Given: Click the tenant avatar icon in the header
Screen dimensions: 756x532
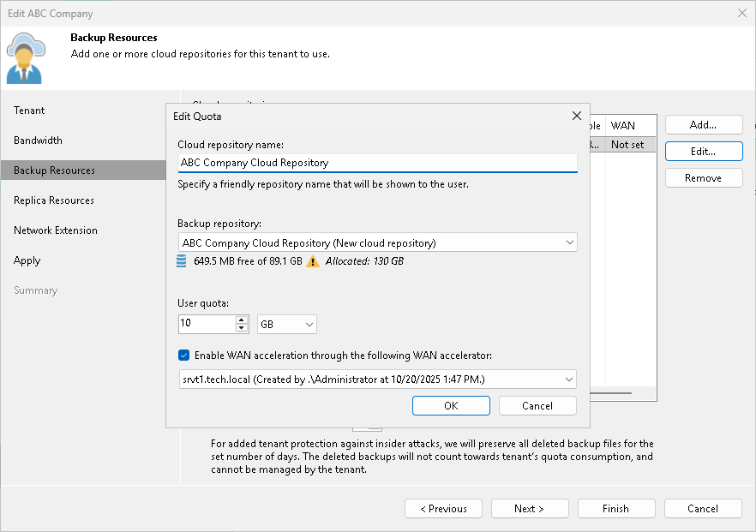Looking at the screenshot, I should (24, 55).
